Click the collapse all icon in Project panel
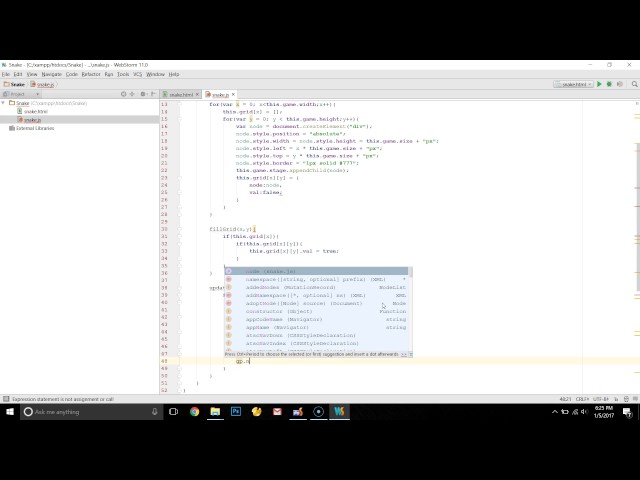This screenshot has height=480, width=640. [132, 94]
